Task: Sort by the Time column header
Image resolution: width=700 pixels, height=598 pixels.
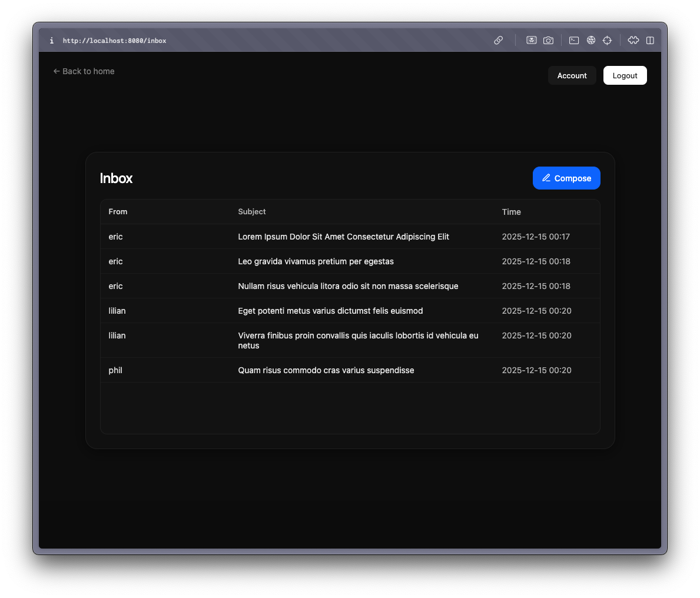Action: (511, 211)
